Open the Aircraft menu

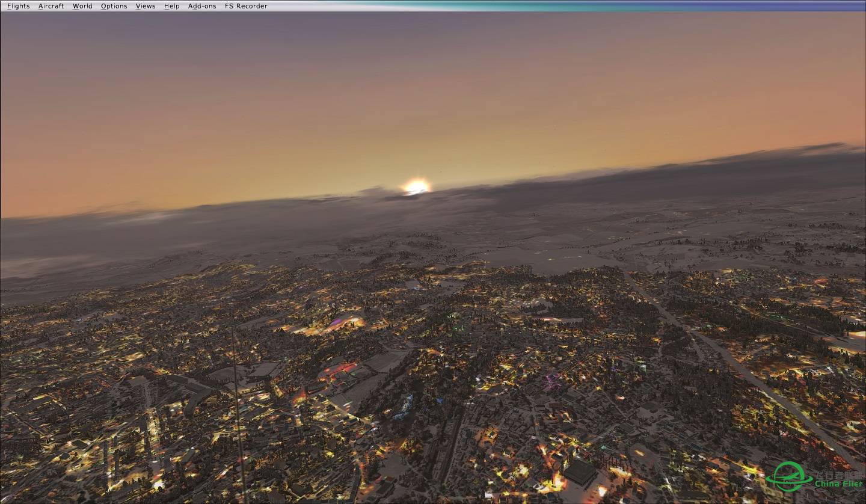pyautogui.click(x=51, y=6)
